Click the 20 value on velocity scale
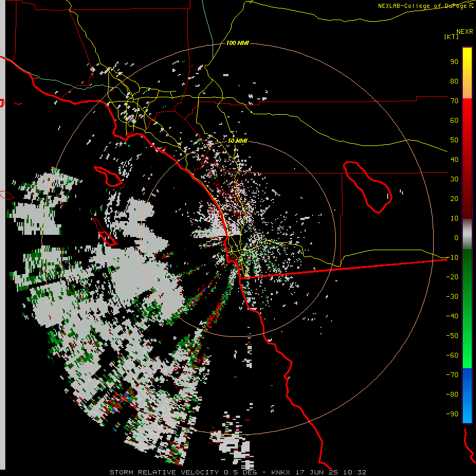The height and width of the screenshot is (476, 476). tap(454, 199)
